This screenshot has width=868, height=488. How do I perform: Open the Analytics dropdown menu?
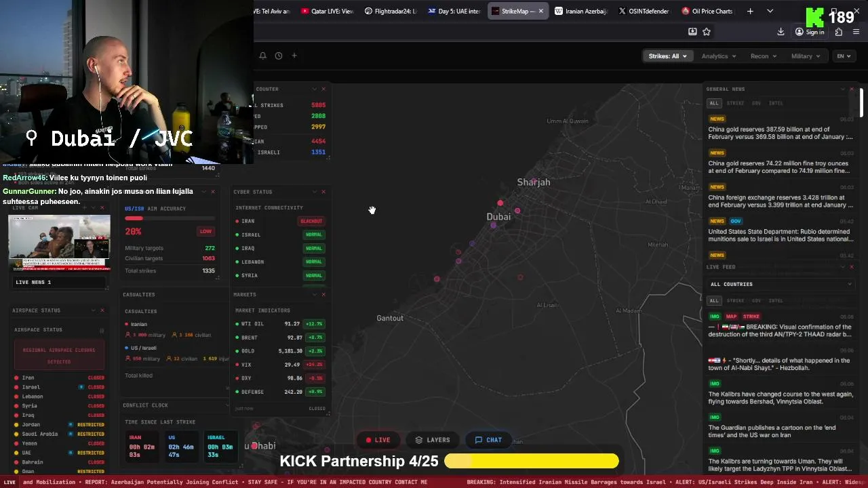coord(719,56)
